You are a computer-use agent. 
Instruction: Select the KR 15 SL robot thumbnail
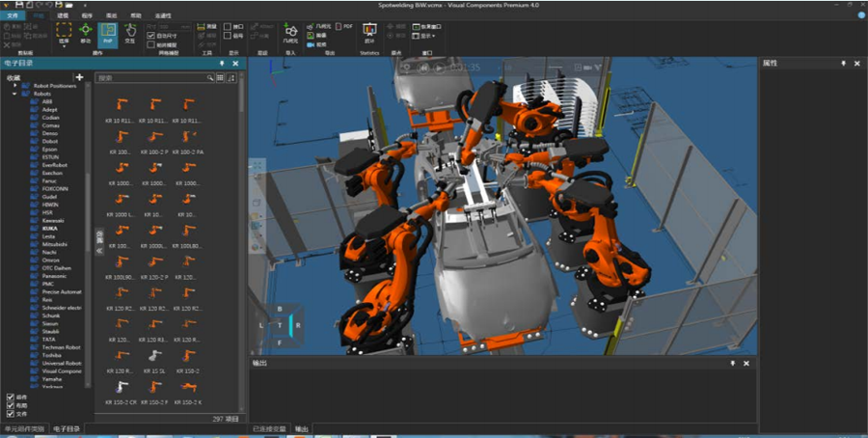coord(154,358)
